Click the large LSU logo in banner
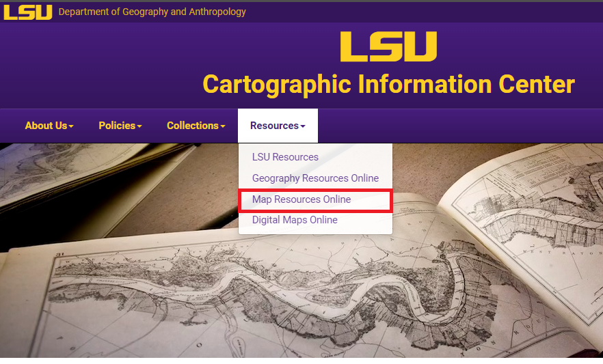 [x=388, y=46]
